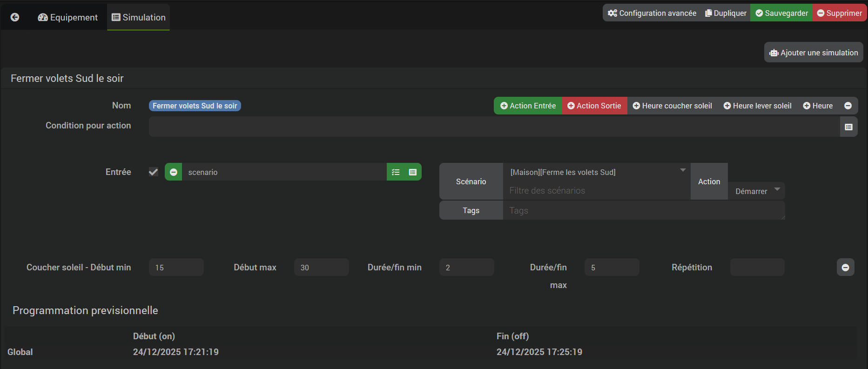
Task: Click the Répétition field
Action: coord(757,268)
